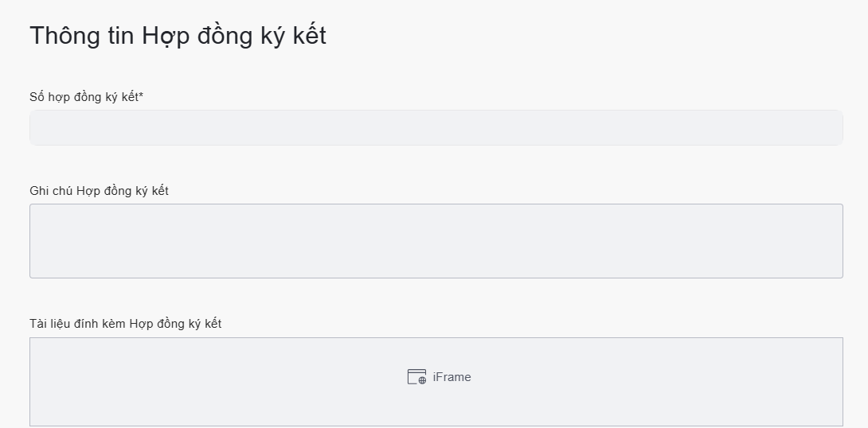Click the "Tài liệu đính kèm" field caption
The image size is (868, 428).
pyautogui.click(x=77, y=324)
